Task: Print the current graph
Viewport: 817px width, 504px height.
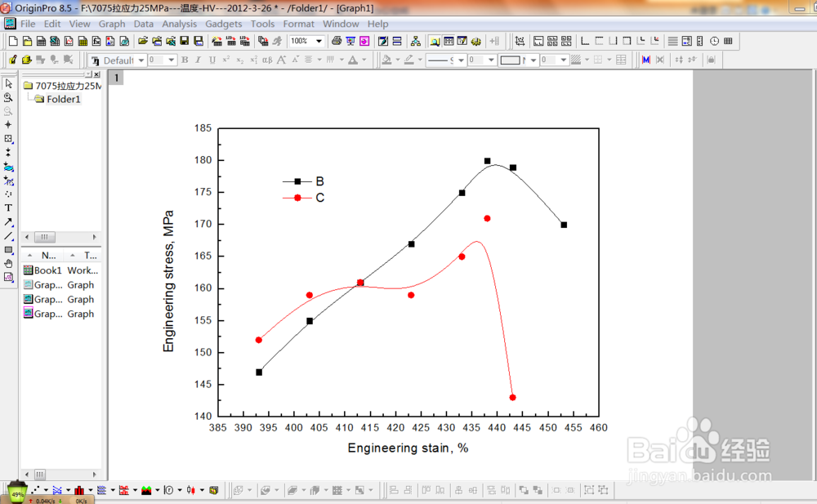Action: [x=337, y=41]
